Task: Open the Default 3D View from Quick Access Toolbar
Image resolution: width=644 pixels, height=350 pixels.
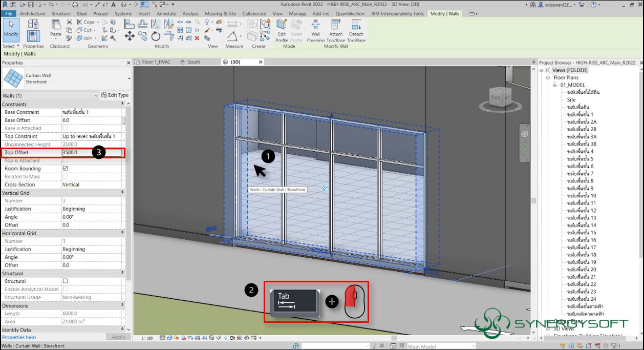Action: coord(124,5)
